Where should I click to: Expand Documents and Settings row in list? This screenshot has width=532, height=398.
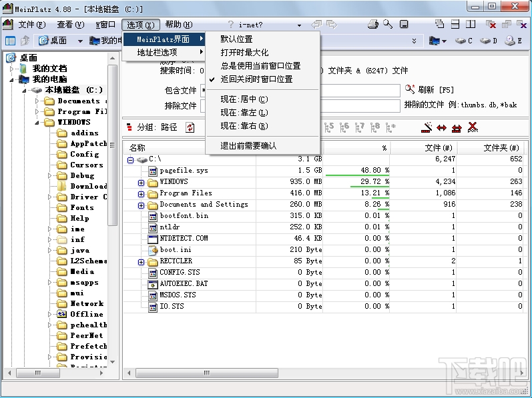tap(141, 205)
